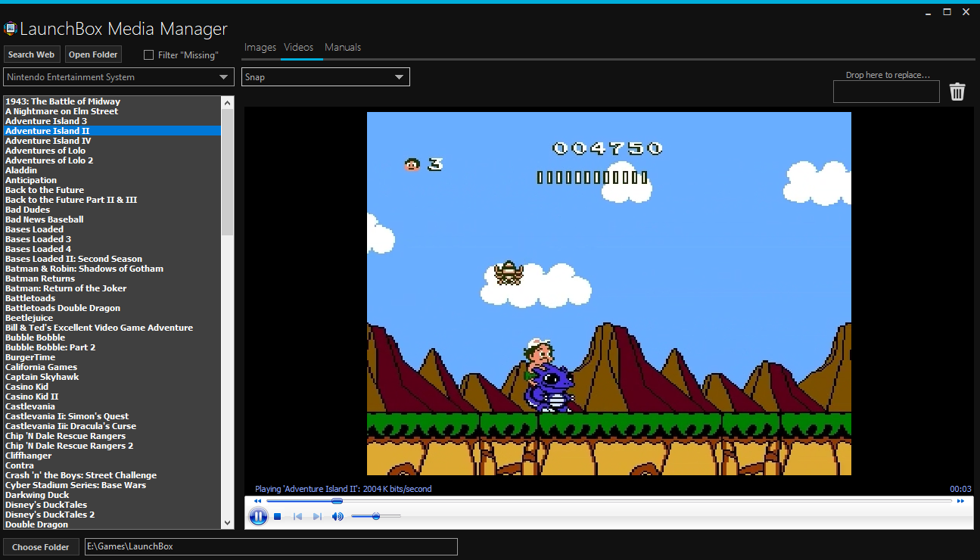980x560 pixels.
Task: Select Bad News Baseball
Action: coord(45,219)
